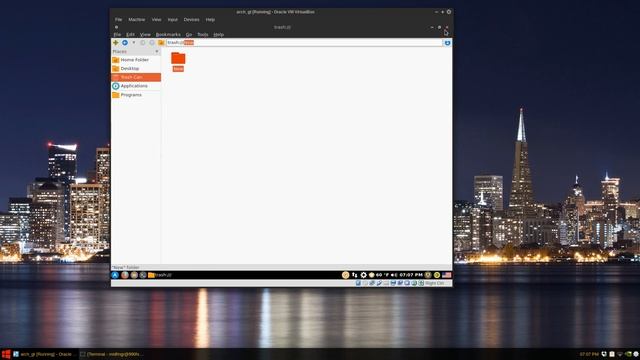Switch to arch_gt VirtualBox taskbar entry
The height and width of the screenshot is (360, 640).
[x=43, y=354]
